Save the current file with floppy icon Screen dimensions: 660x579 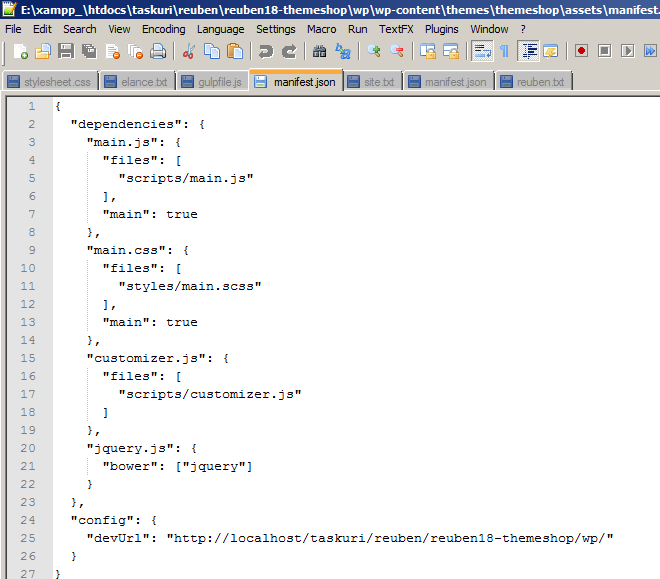[x=66, y=51]
